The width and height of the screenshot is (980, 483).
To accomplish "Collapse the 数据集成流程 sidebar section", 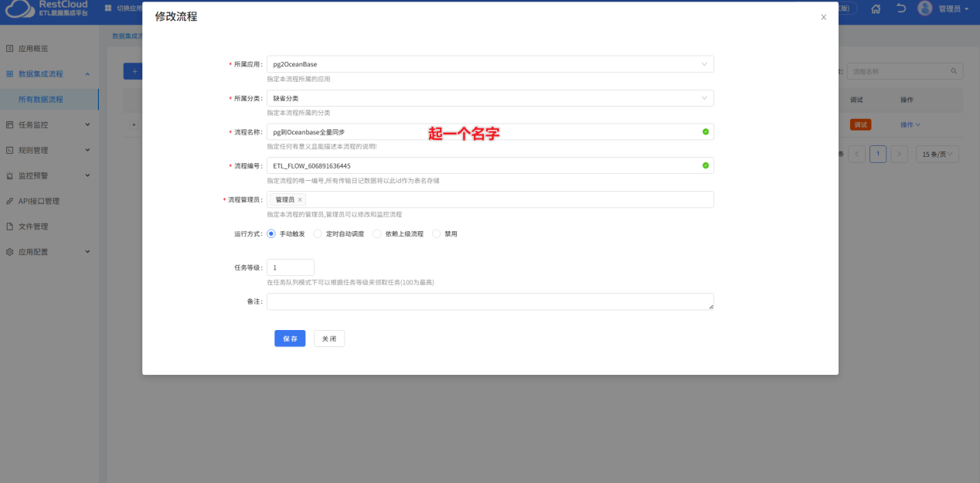I will click(87, 73).
